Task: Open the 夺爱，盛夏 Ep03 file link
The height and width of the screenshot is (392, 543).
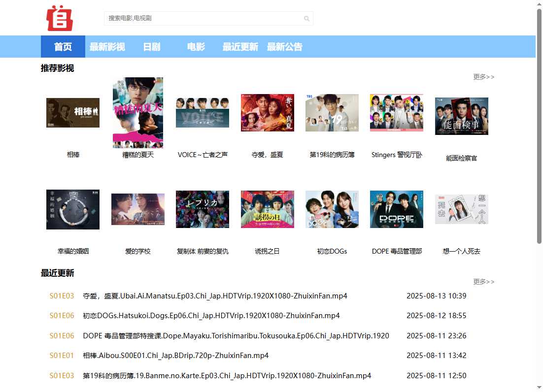Action: coord(215,296)
